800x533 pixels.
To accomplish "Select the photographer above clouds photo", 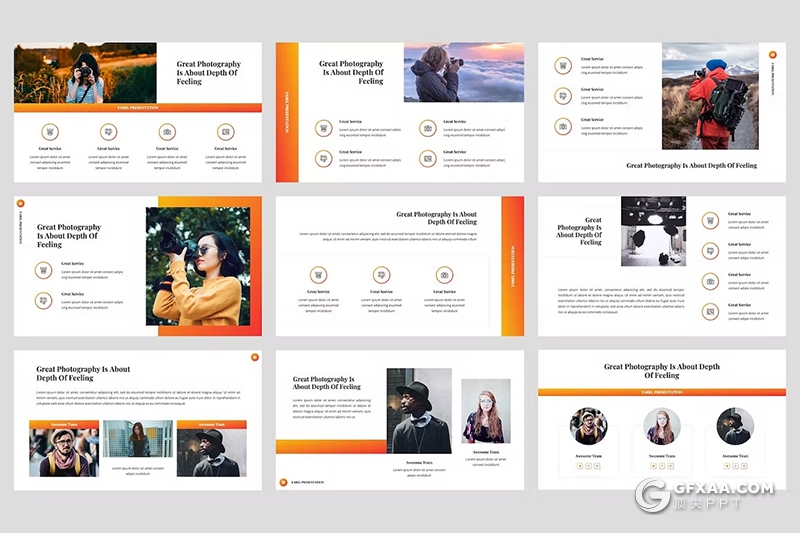I will [463, 73].
